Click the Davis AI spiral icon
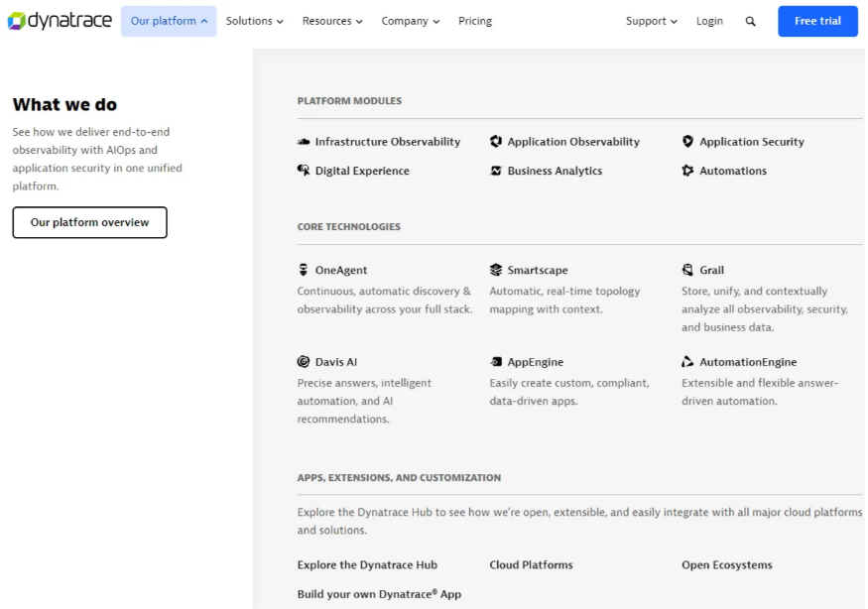868x609 pixels. pyautogui.click(x=304, y=361)
